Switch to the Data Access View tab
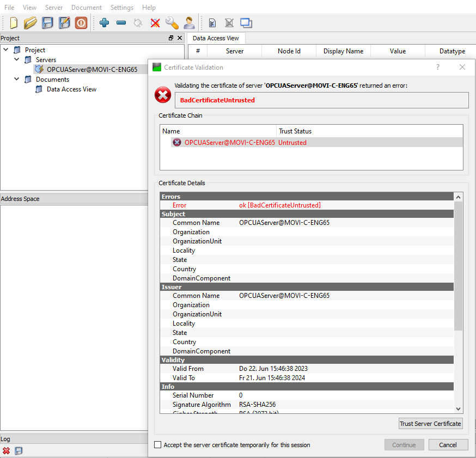 pos(216,38)
